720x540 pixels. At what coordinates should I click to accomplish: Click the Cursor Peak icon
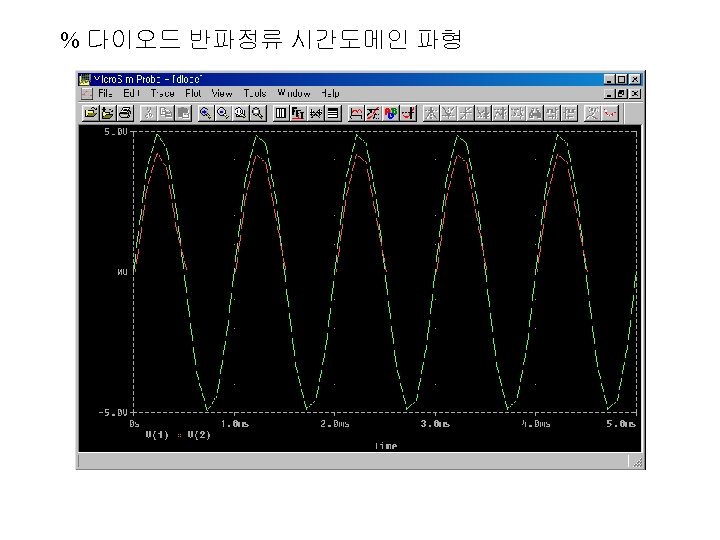431,113
